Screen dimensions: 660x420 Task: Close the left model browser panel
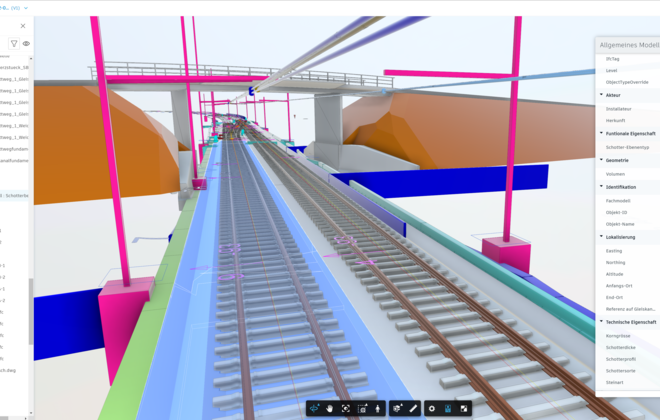coord(23,26)
